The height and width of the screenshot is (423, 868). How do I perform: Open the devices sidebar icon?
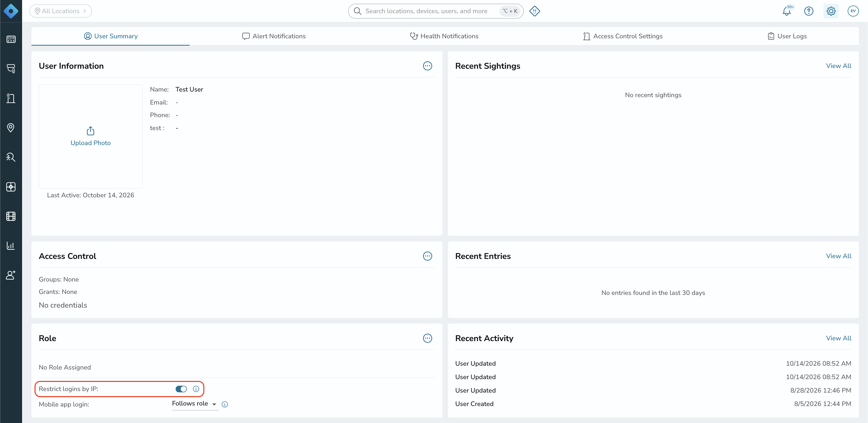pyautogui.click(x=11, y=39)
